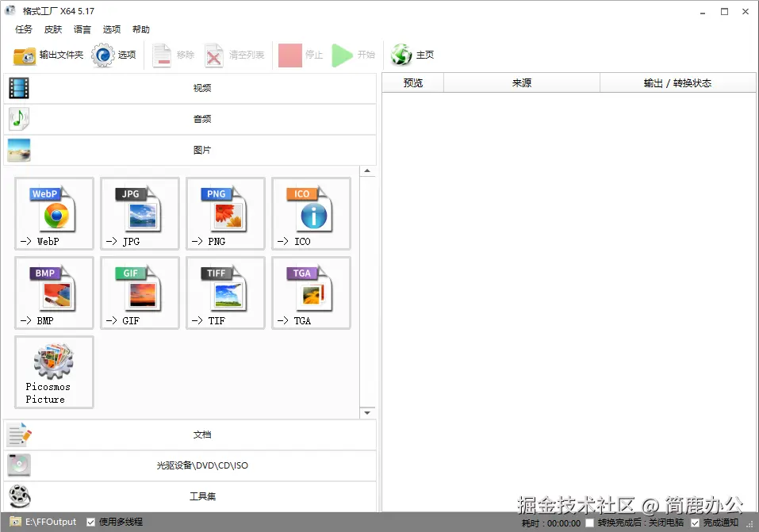The image size is (759, 532).
Task: Click the E:\FFOutput path in status bar
Action: [51, 522]
